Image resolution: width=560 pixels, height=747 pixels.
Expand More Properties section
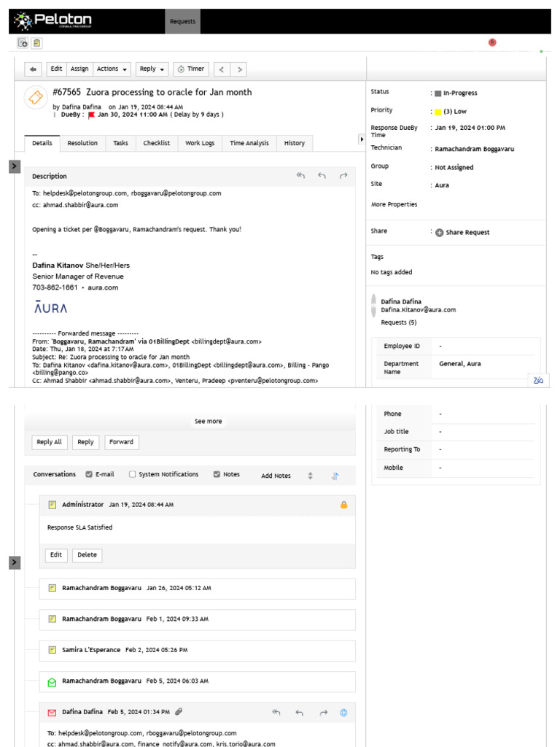click(x=394, y=204)
